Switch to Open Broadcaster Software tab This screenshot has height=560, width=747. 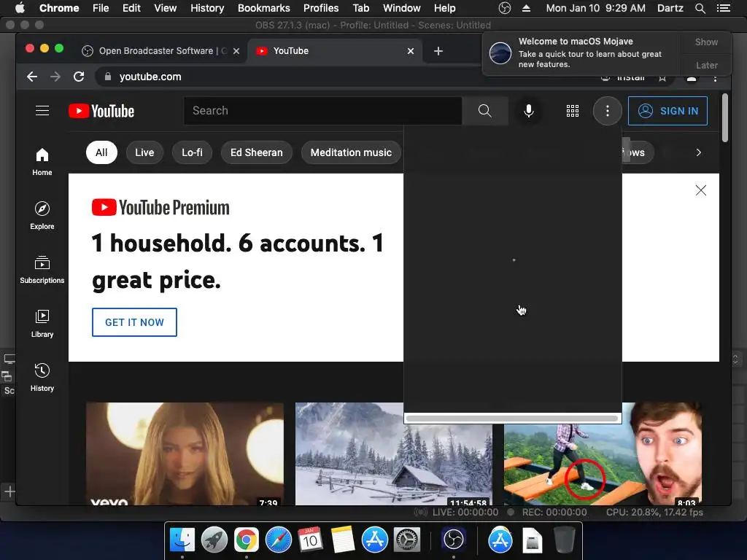point(161,51)
